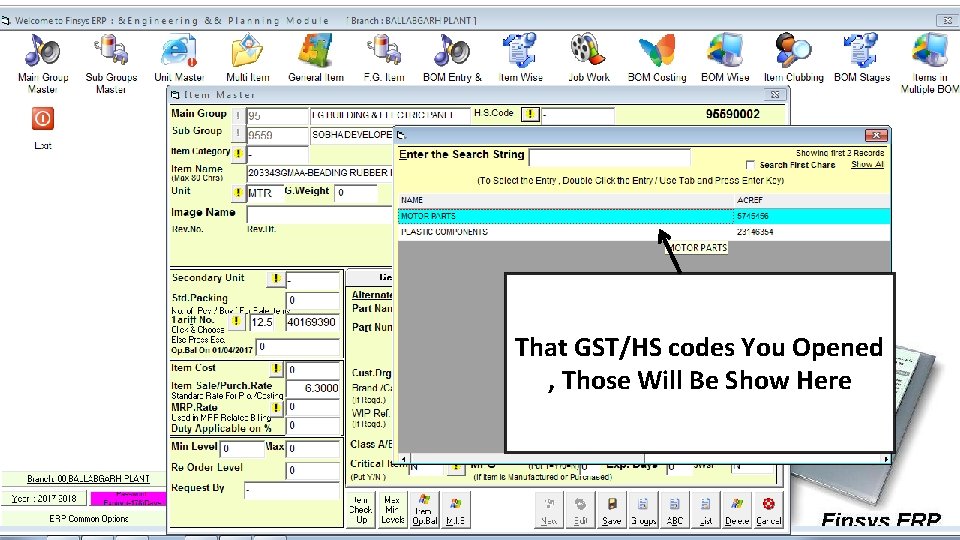Click the Re Order Level input field

pyautogui.click(x=313, y=470)
